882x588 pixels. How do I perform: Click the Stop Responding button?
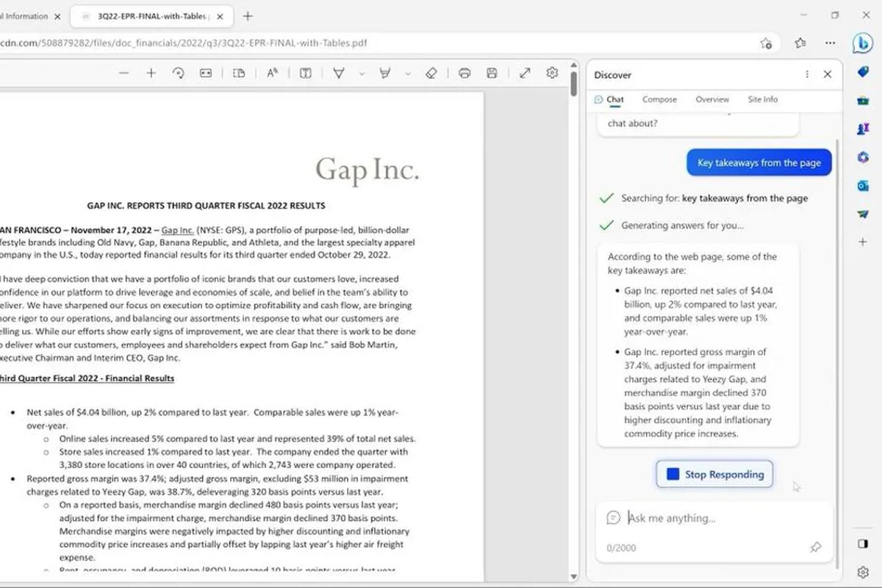(714, 475)
